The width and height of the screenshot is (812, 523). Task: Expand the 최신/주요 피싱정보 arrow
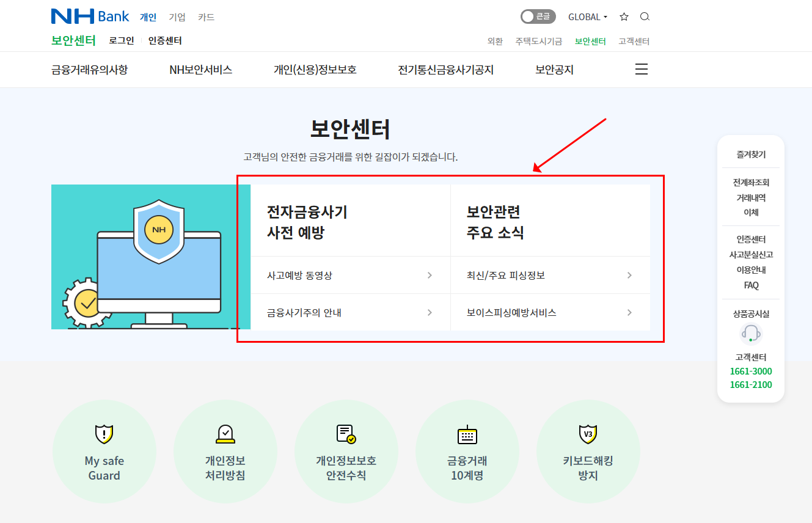629,274
